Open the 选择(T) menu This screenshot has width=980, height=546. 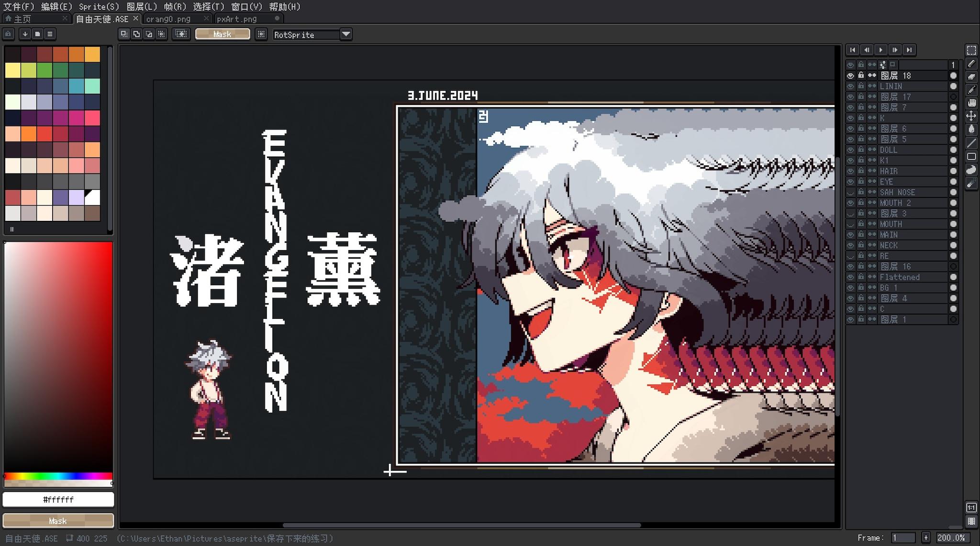[209, 7]
